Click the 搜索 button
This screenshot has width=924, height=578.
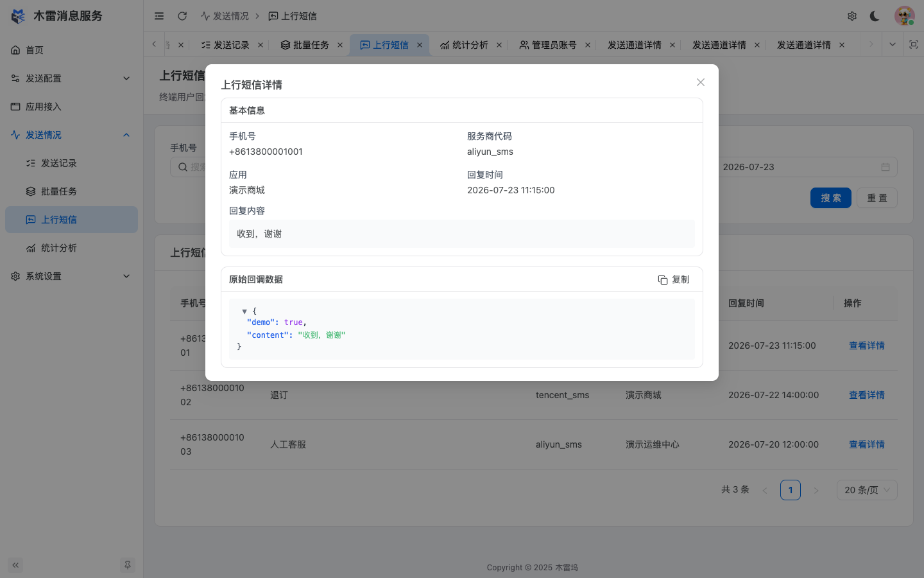click(x=830, y=198)
